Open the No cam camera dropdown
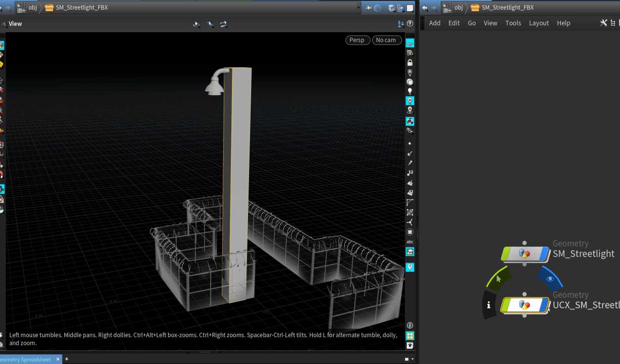Image resolution: width=620 pixels, height=364 pixels. pyautogui.click(x=386, y=40)
